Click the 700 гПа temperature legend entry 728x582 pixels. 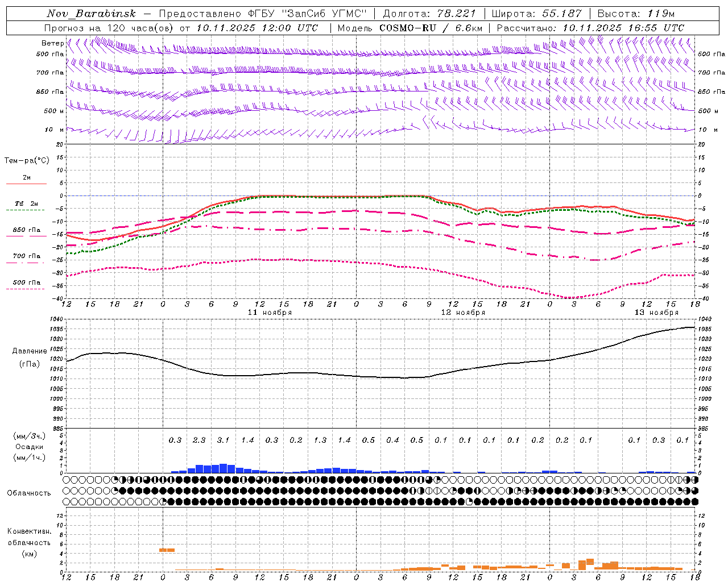27,256
